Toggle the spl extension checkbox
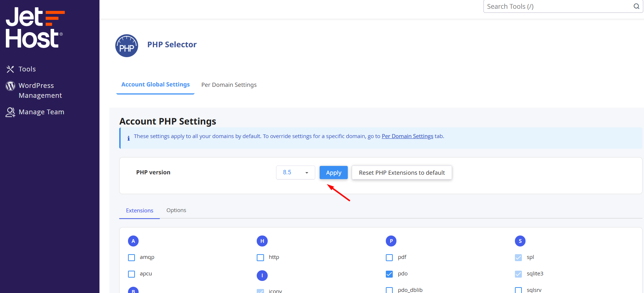This screenshot has height=293, width=644. (x=518, y=257)
